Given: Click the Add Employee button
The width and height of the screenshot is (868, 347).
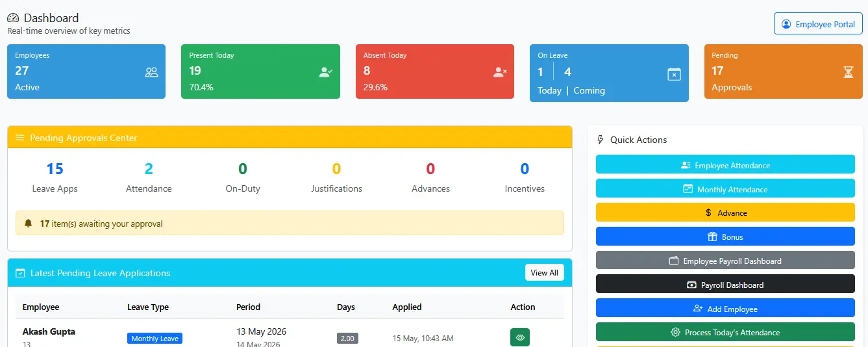Looking at the screenshot, I should click(x=725, y=308).
